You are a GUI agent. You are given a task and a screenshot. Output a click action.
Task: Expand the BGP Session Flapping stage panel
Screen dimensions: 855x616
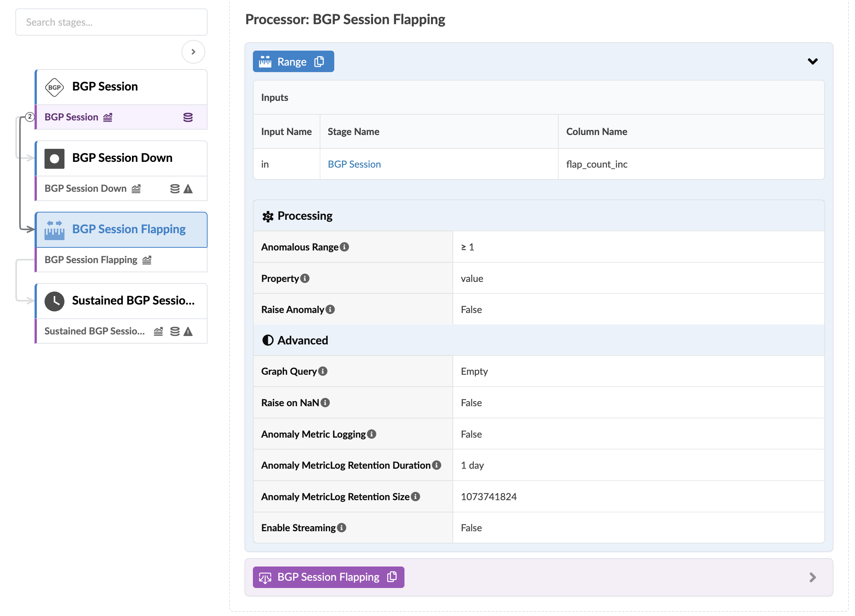coord(812,577)
